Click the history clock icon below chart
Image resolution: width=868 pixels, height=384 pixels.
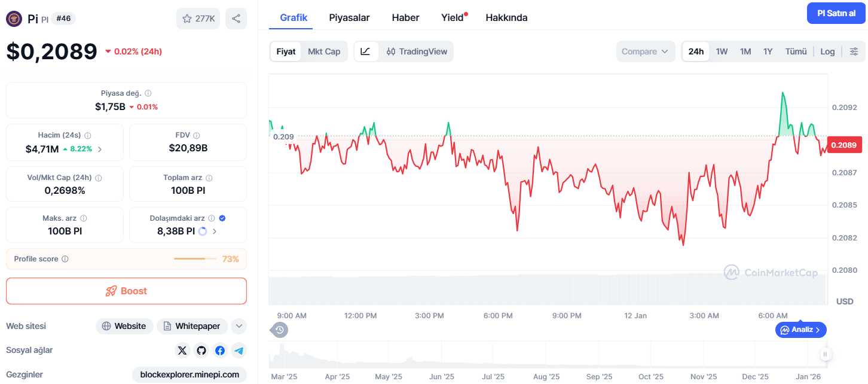pos(279,330)
